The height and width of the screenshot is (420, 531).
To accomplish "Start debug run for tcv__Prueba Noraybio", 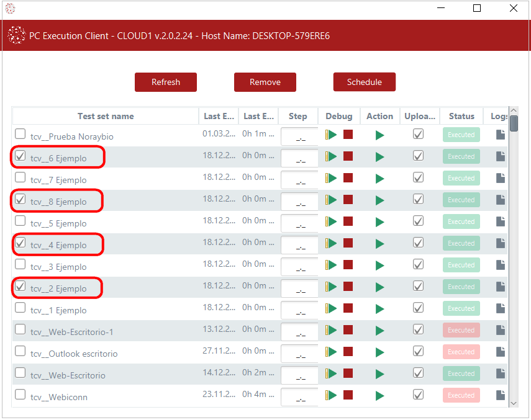I will coord(331,135).
